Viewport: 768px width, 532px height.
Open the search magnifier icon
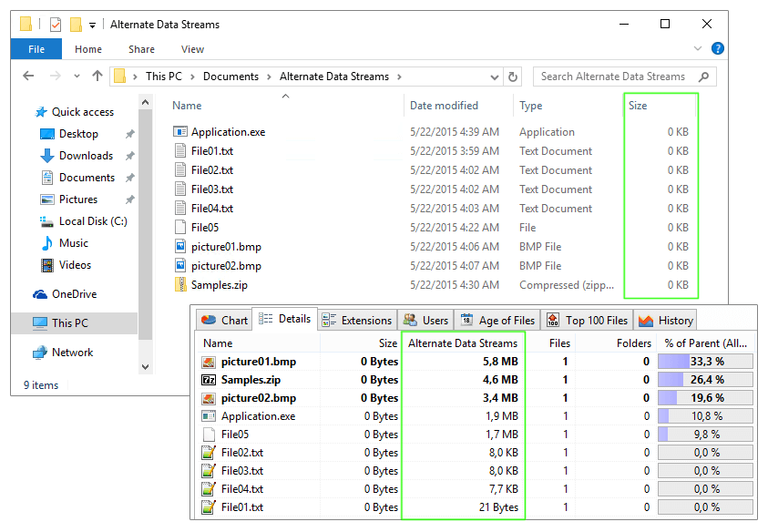click(x=703, y=77)
